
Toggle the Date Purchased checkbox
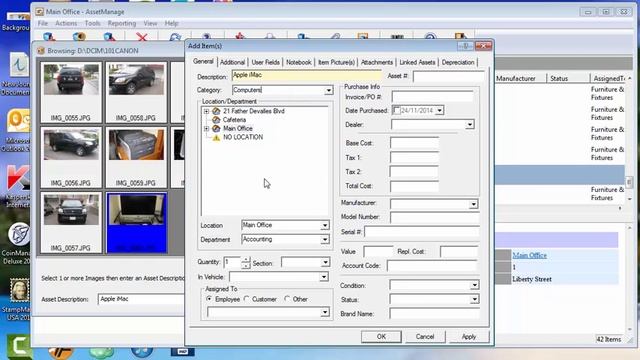click(396, 110)
